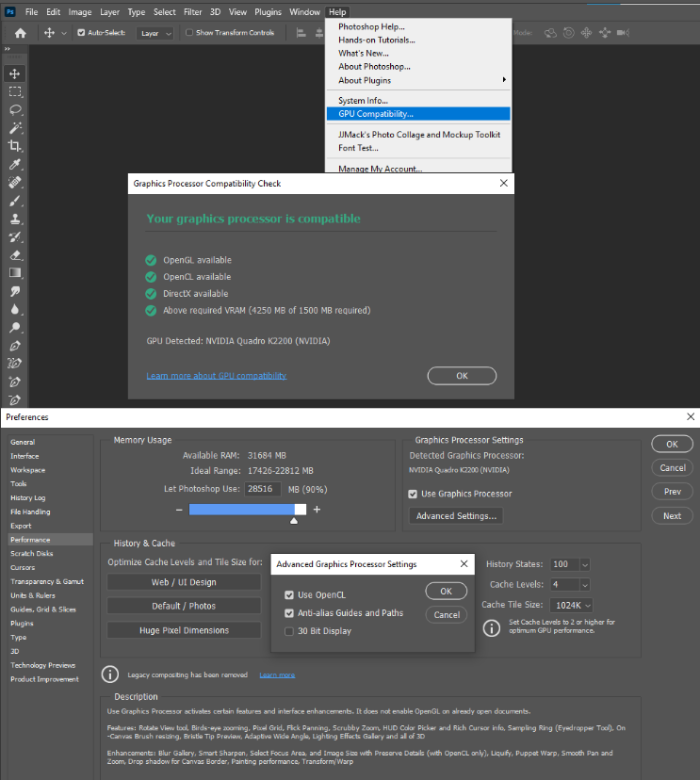This screenshot has height=780, width=700.
Task: Click the align left edges icon
Action: click(301, 33)
